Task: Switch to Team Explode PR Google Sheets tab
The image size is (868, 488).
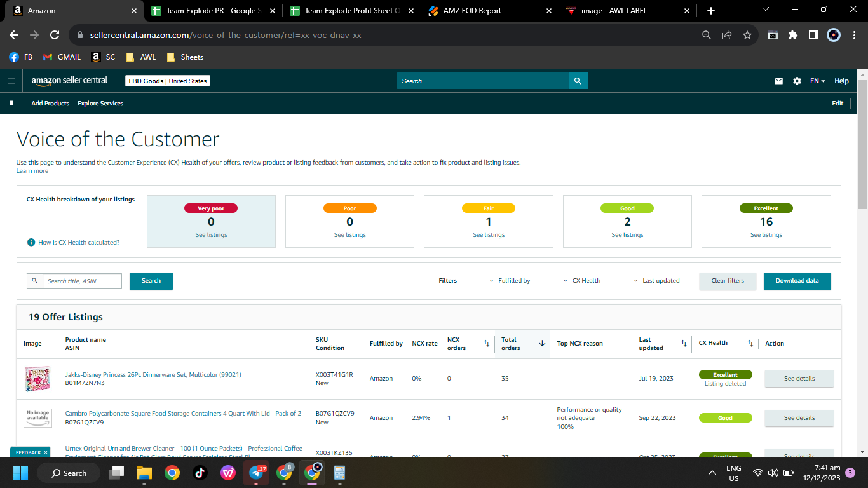Action: pos(212,11)
